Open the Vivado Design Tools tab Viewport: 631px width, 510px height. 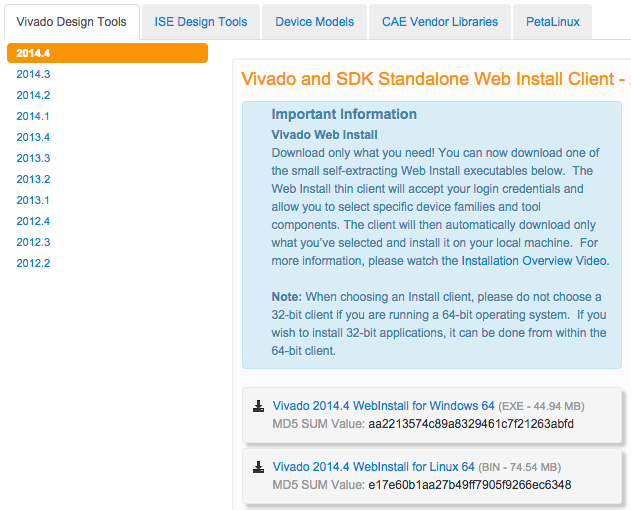(x=72, y=22)
